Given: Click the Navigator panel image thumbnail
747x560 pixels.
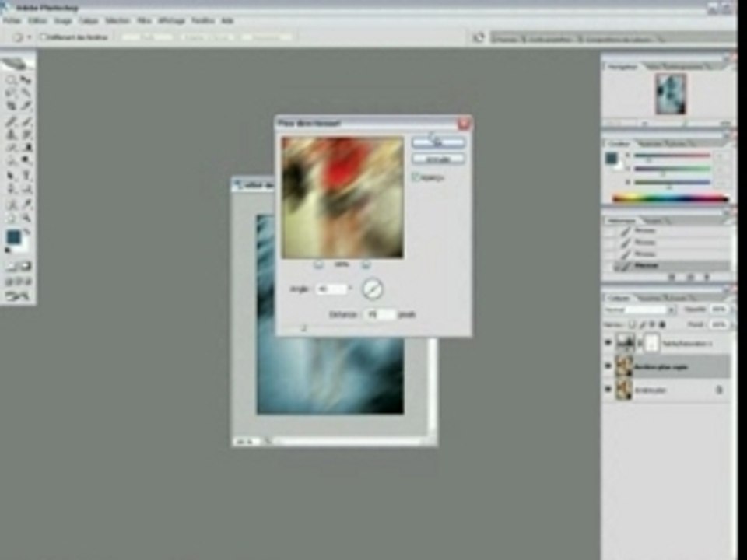Looking at the screenshot, I should [x=671, y=94].
